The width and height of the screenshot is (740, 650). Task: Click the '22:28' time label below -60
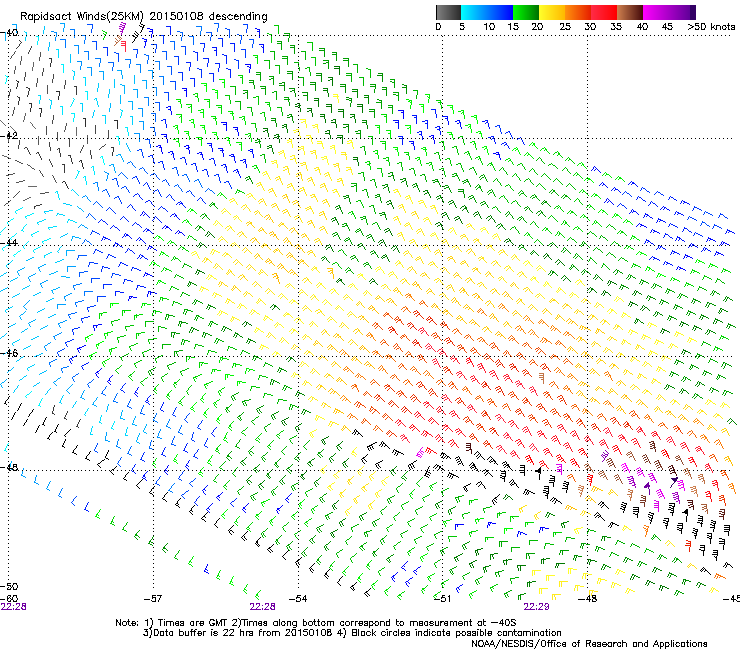pos(13,607)
